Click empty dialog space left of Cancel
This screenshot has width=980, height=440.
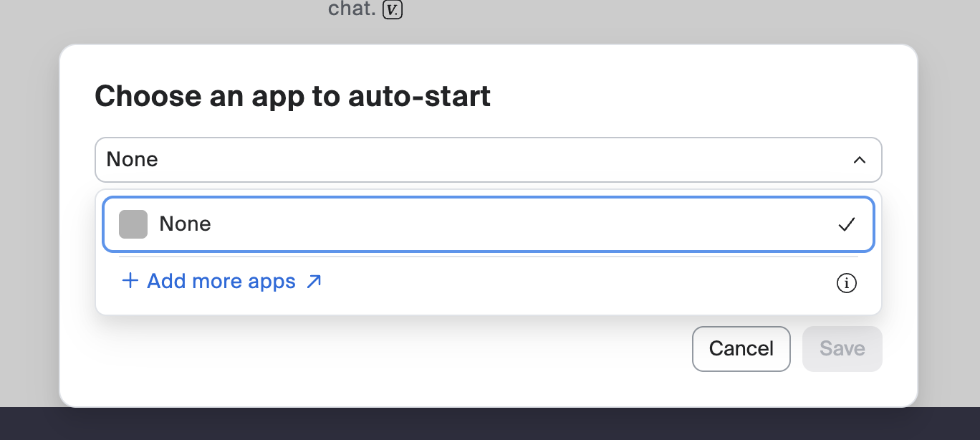pyautogui.click(x=394, y=351)
